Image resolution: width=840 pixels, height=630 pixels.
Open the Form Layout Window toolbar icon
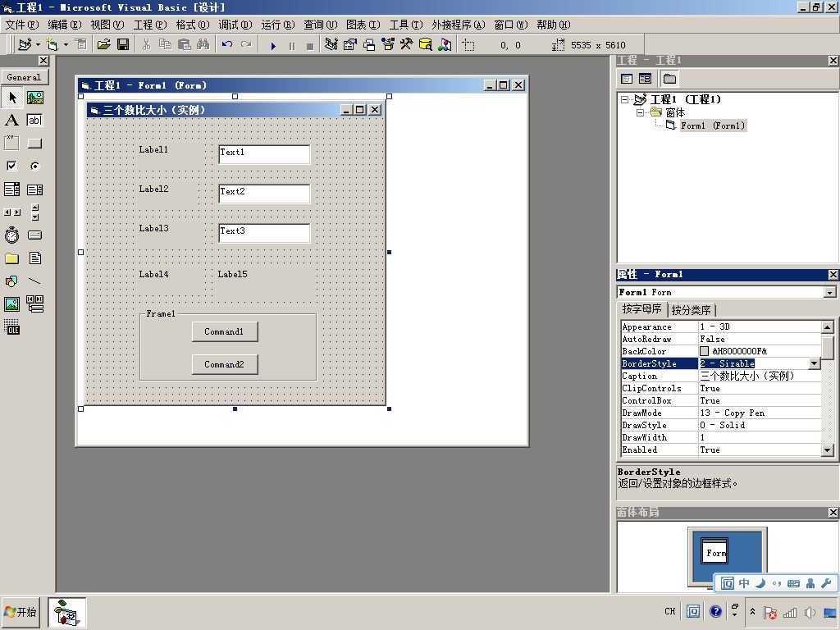[x=369, y=45]
